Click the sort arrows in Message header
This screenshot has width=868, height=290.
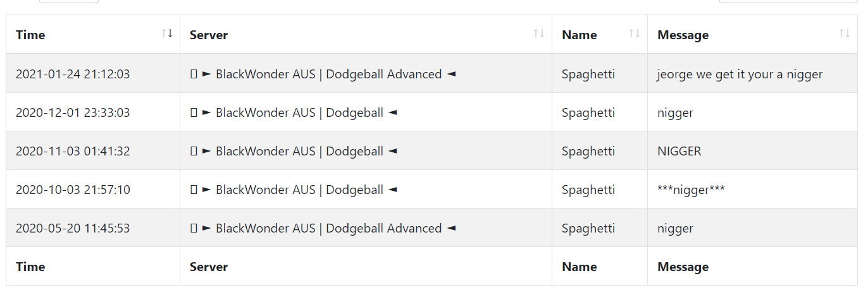pos(845,33)
